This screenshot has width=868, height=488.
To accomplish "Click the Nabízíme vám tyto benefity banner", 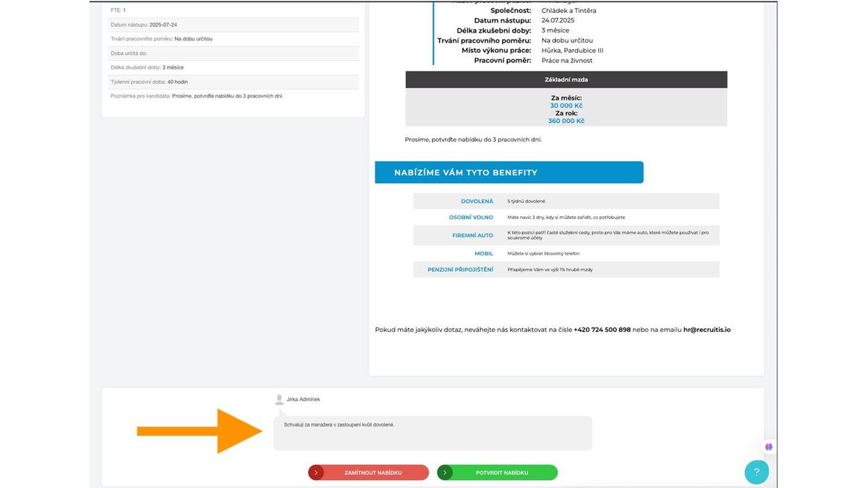I will click(509, 172).
